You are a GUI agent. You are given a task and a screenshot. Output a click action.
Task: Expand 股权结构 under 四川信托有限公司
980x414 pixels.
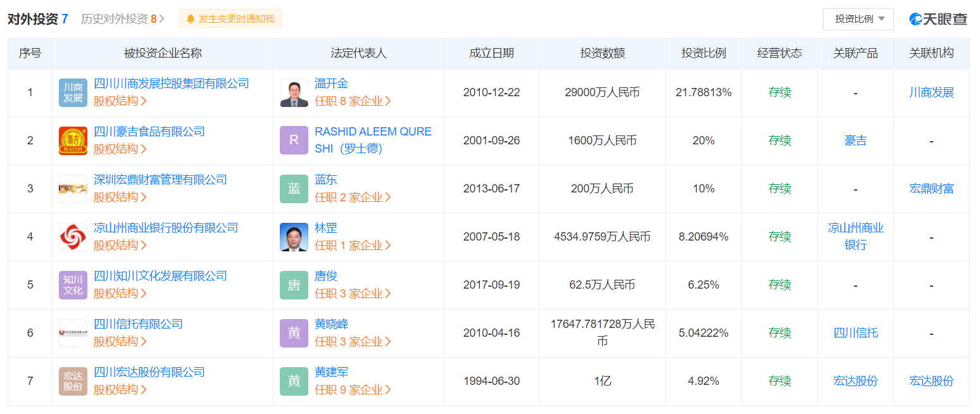pyautogui.click(x=120, y=342)
